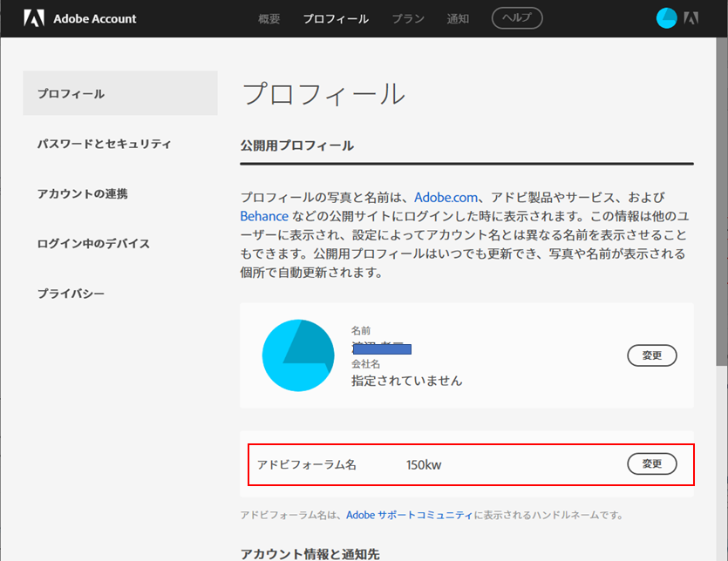Open the Adobe サポートコミュニティ link
Screen dimensions: 728x561
[x=409, y=515]
